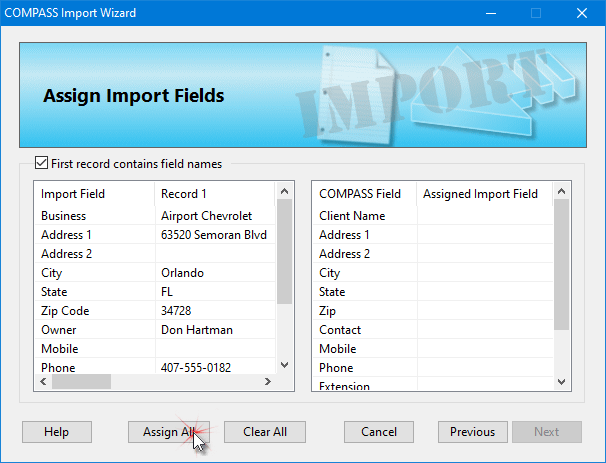The width and height of the screenshot is (606, 463).
Task: Click the COMPASS fields vertical scrollbar thumb
Action: 562,265
